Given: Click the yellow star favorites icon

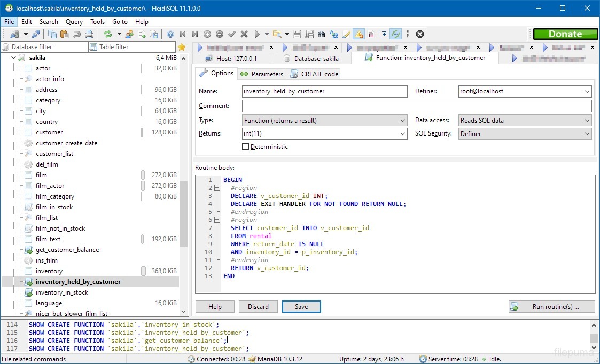Looking at the screenshot, I should coord(182,47).
